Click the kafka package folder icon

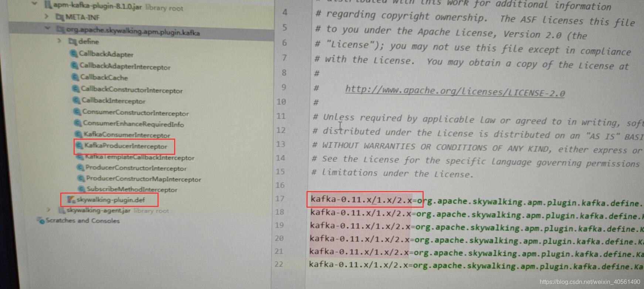(x=61, y=29)
